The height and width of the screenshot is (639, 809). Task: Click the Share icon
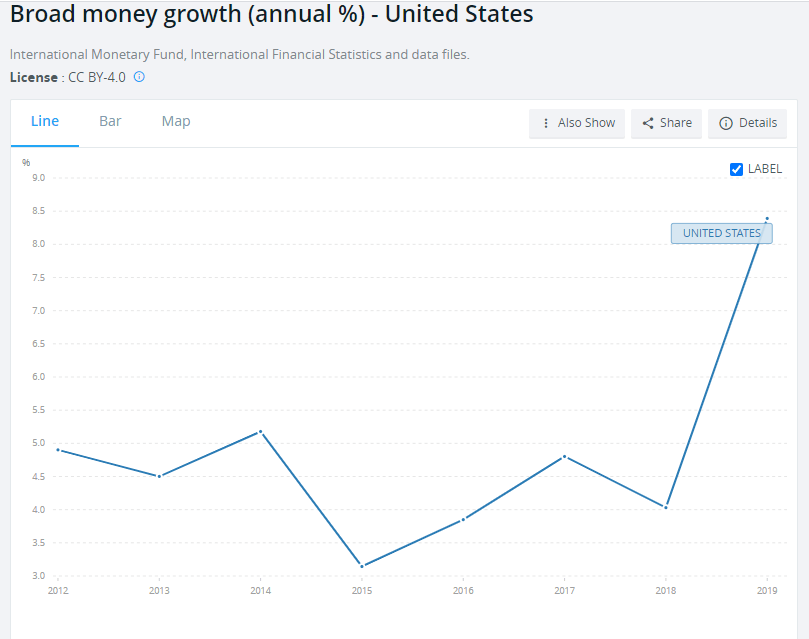click(x=648, y=123)
